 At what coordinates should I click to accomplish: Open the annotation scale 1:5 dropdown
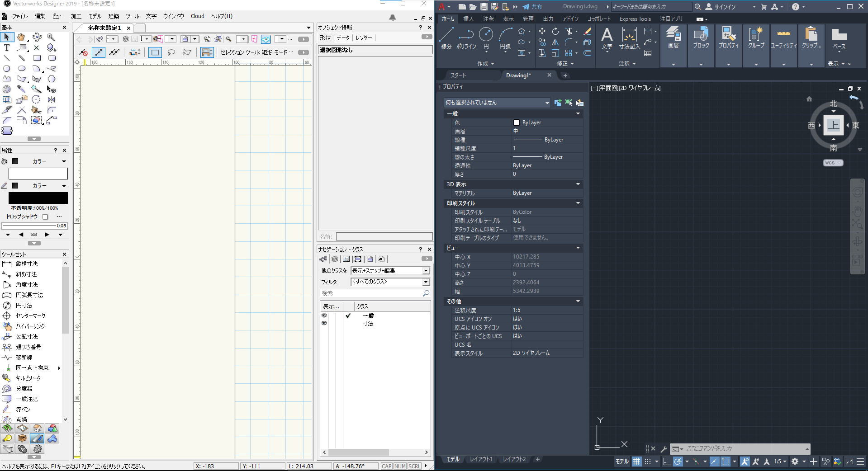(x=780, y=462)
